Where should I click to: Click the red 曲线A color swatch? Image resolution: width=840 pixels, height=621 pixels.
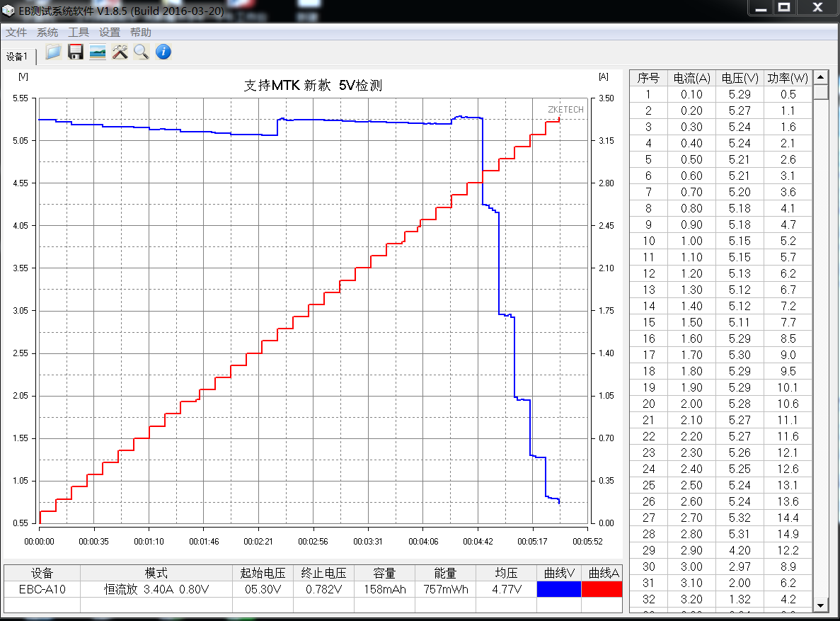pos(603,588)
